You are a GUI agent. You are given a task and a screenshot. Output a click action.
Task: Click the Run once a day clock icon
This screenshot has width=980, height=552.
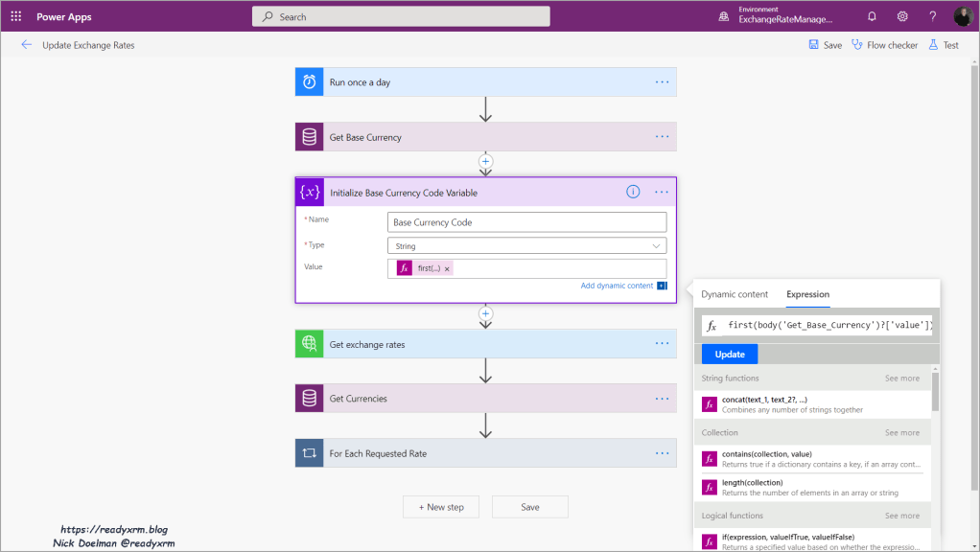(309, 82)
